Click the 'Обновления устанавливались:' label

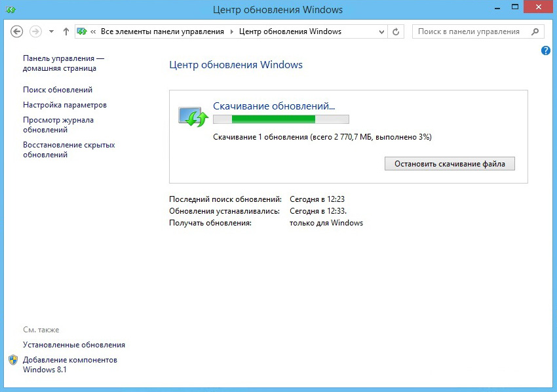click(x=225, y=211)
